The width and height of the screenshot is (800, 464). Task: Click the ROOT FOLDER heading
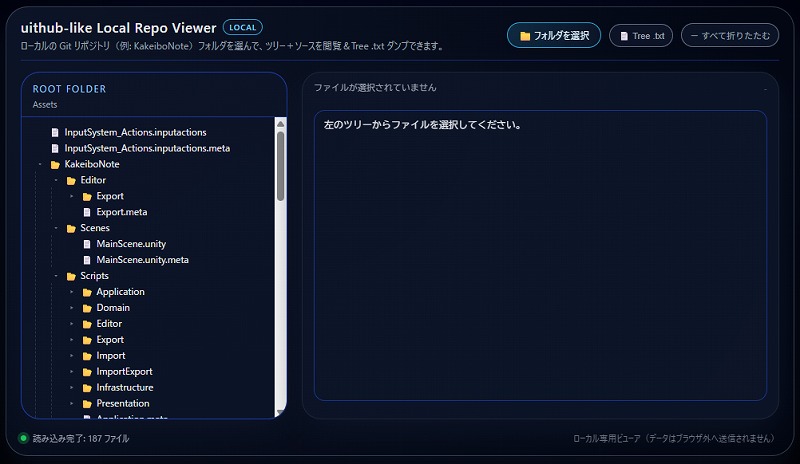click(x=69, y=89)
